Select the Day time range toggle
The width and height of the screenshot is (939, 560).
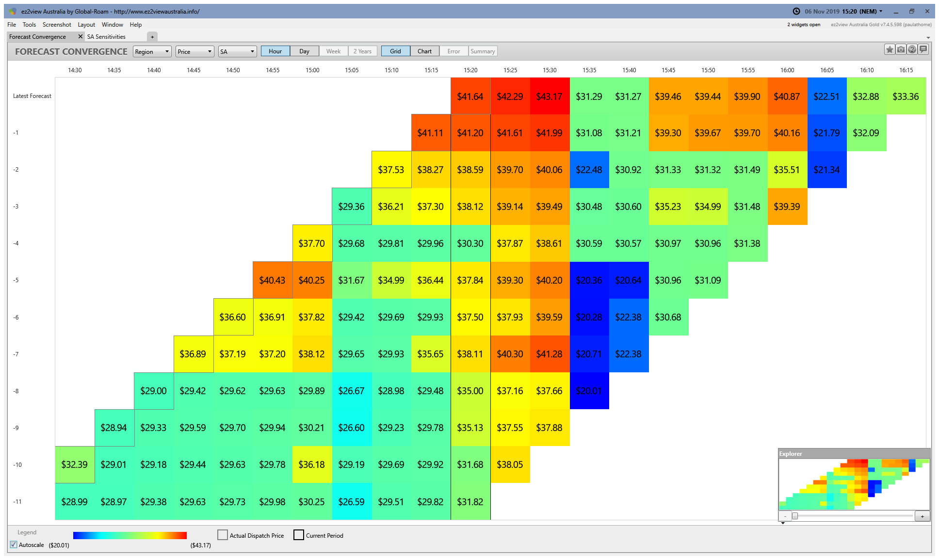click(x=304, y=51)
